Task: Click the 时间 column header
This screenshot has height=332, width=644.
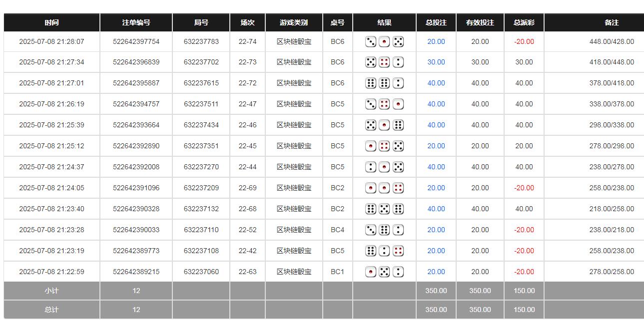Action: (x=51, y=22)
